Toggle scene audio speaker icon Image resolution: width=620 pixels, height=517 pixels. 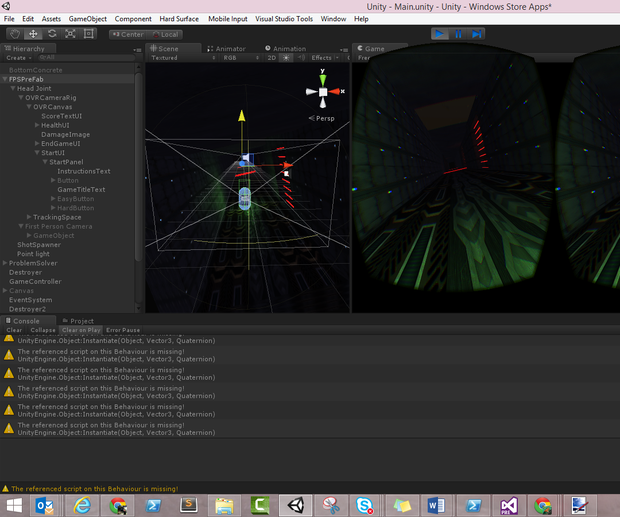301,58
